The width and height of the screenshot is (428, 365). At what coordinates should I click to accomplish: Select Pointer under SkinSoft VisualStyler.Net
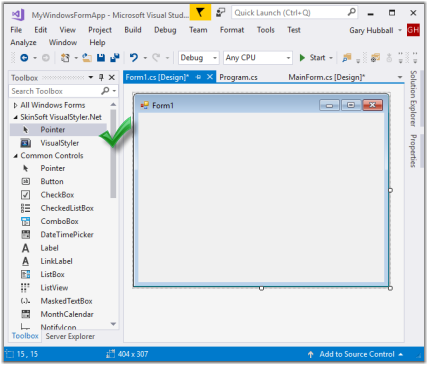[x=53, y=130]
